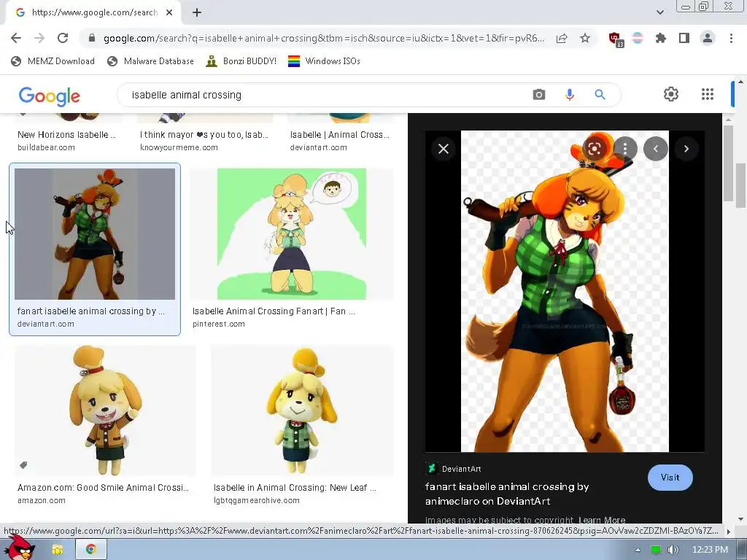This screenshot has width=747, height=560.
Task: Bookmark this page with the star
Action: pos(585,38)
